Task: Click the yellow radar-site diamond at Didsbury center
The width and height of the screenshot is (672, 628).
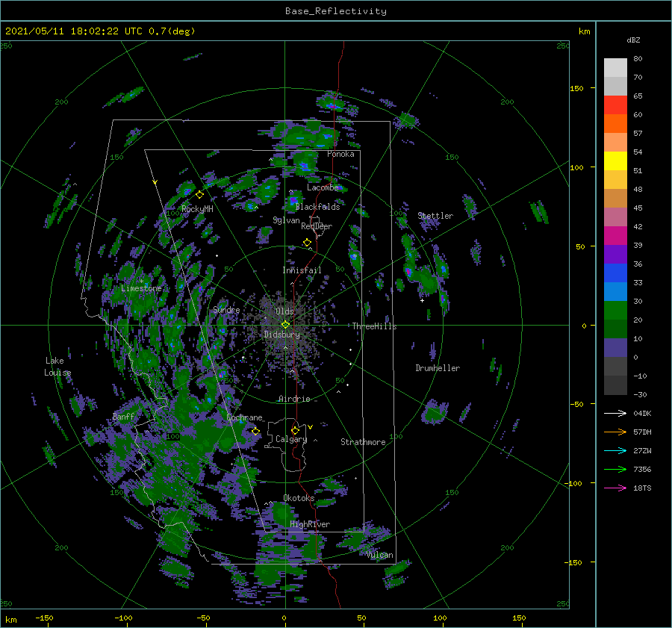Action: coord(285,325)
